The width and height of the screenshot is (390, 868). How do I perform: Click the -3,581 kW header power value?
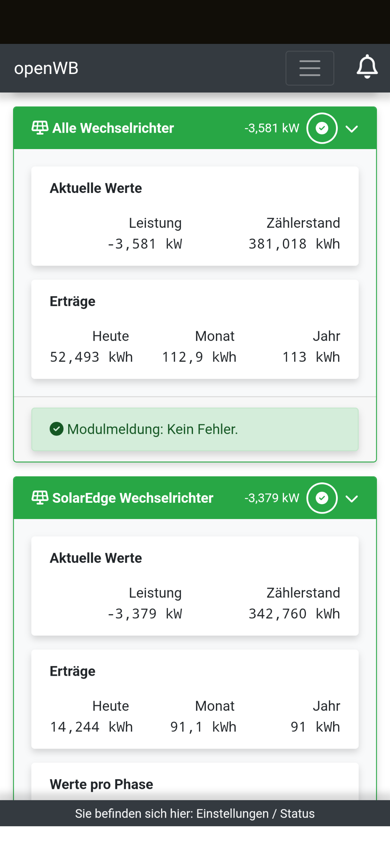point(272,128)
